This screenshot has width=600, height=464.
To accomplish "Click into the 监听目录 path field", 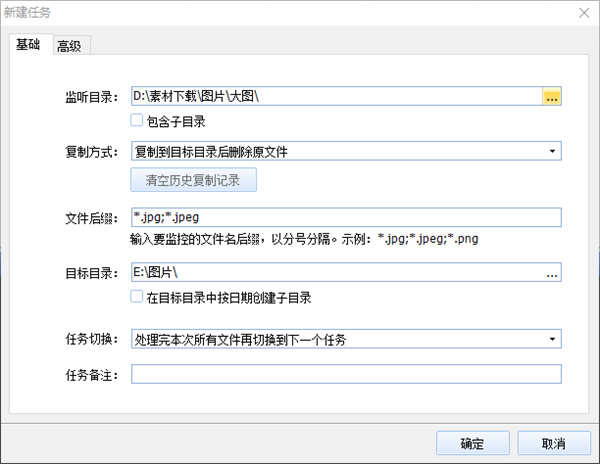I will 335,97.
